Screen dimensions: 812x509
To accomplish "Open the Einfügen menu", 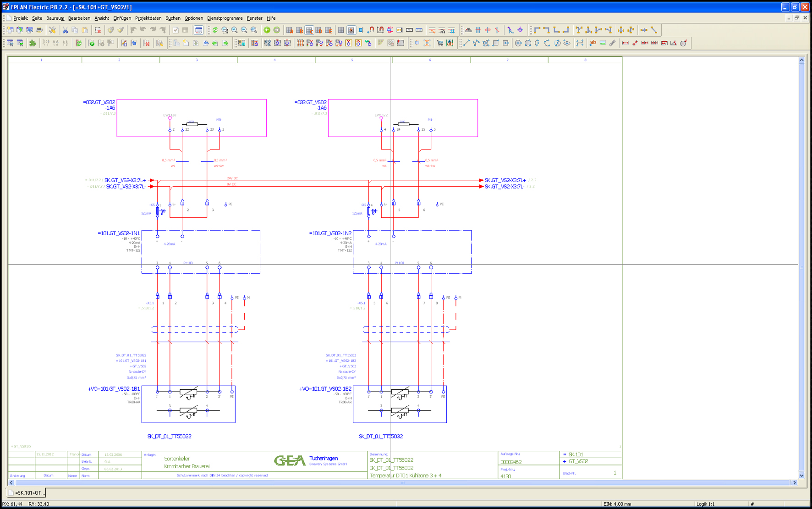I will click(122, 18).
